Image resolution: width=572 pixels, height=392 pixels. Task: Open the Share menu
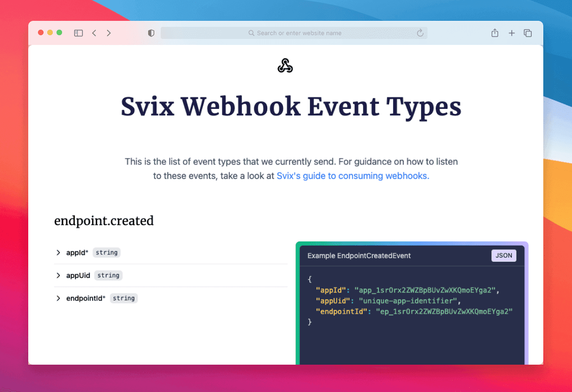[495, 33]
